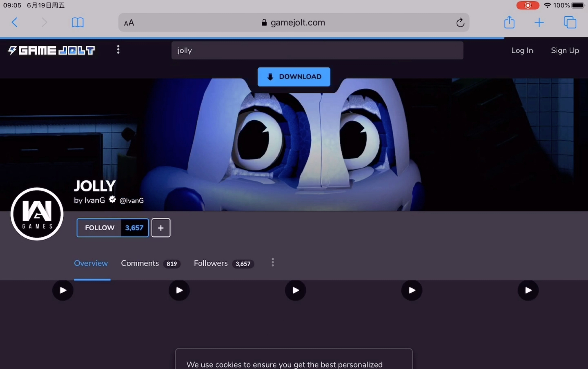Viewport: 588px width, 369px height.
Task: Tap the lock icon in address bar
Action: point(264,22)
